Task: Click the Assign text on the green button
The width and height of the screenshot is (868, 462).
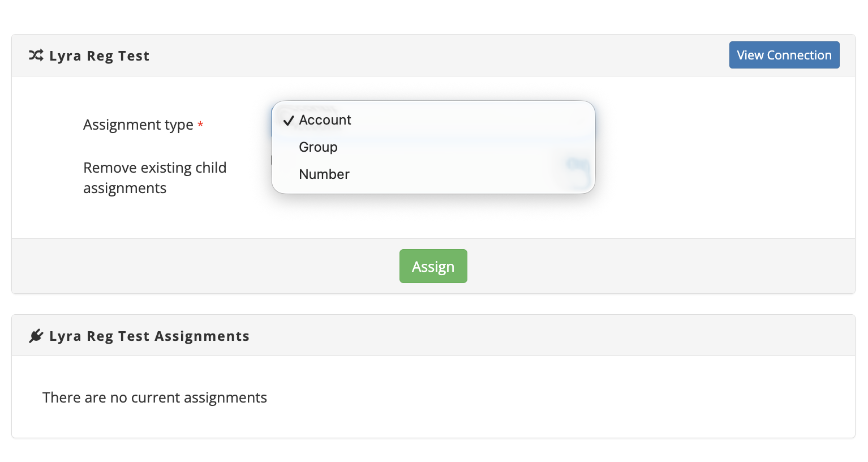Action: 433,267
